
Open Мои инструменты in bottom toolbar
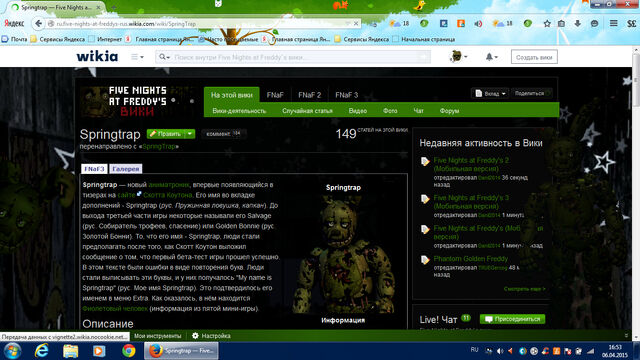pos(158,336)
